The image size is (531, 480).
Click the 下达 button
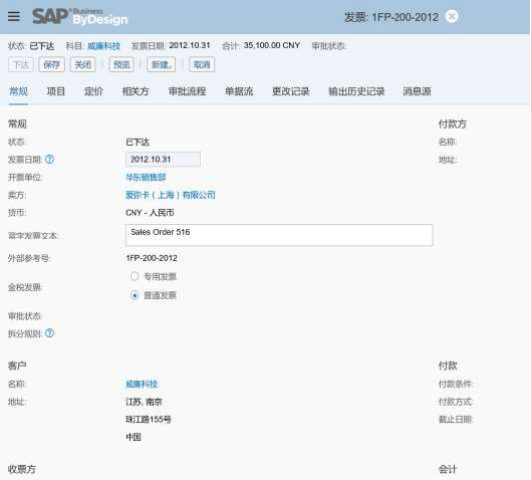coord(21,64)
